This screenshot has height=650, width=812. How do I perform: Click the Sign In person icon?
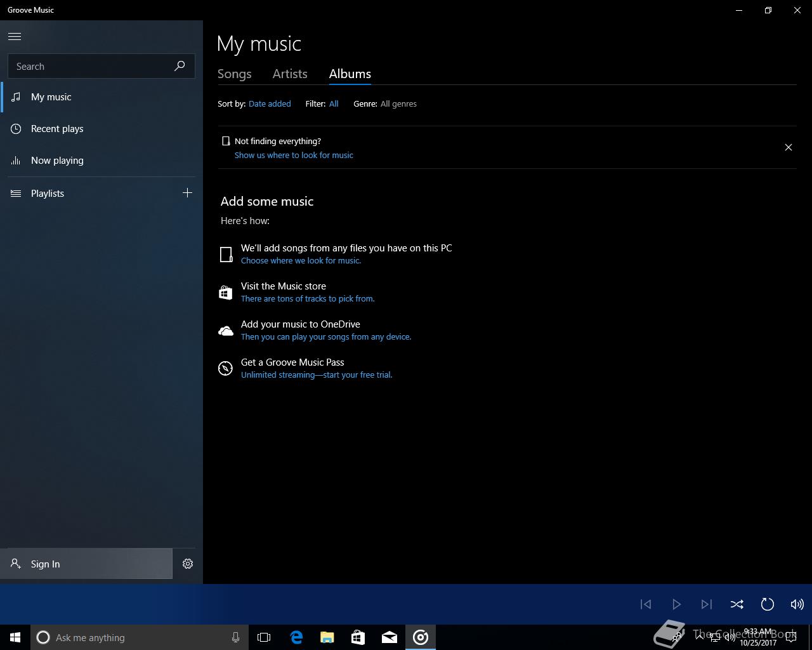point(16,564)
